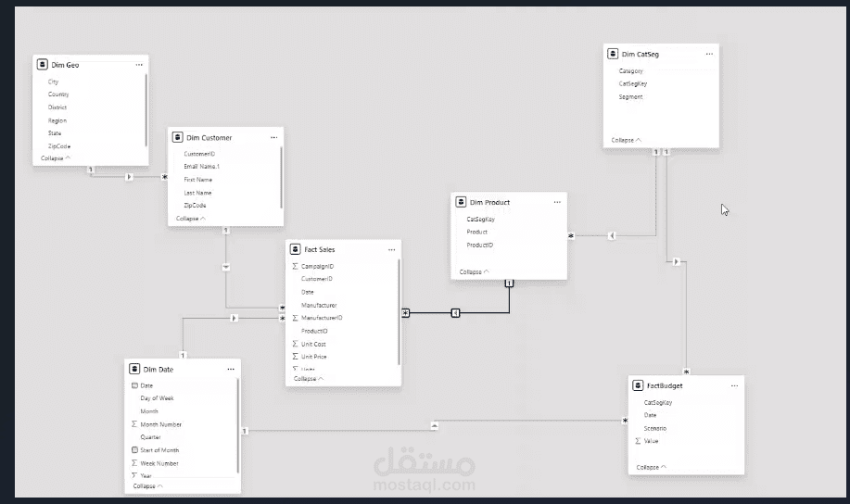Screen dimensions: 850x504
Task: Select Category field in Dim CatSeg
Action: coord(631,70)
